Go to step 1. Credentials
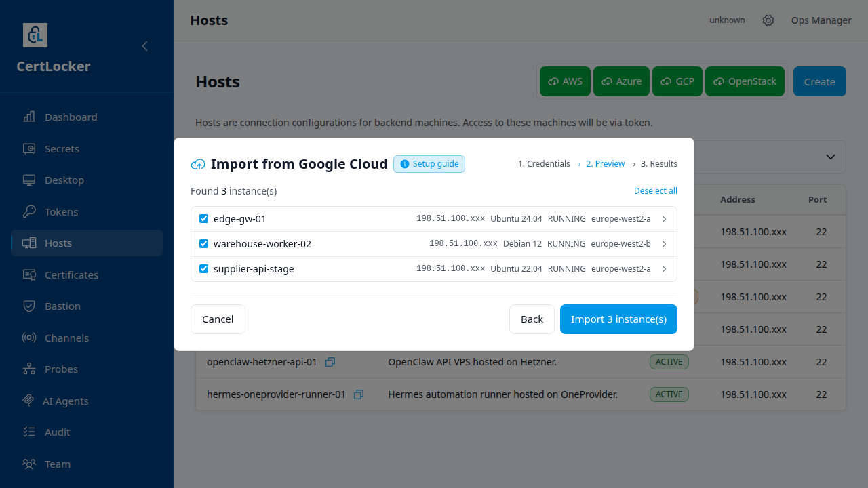This screenshot has width=868, height=488. [544, 164]
